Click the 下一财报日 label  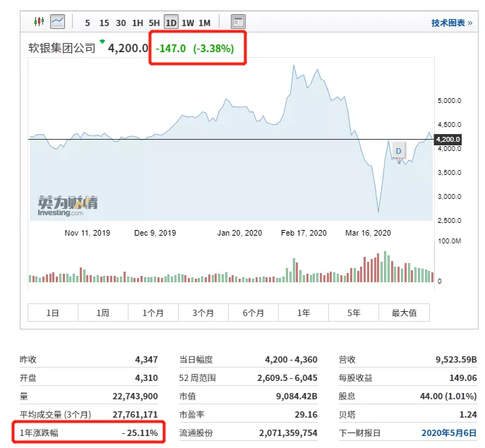(x=359, y=433)
